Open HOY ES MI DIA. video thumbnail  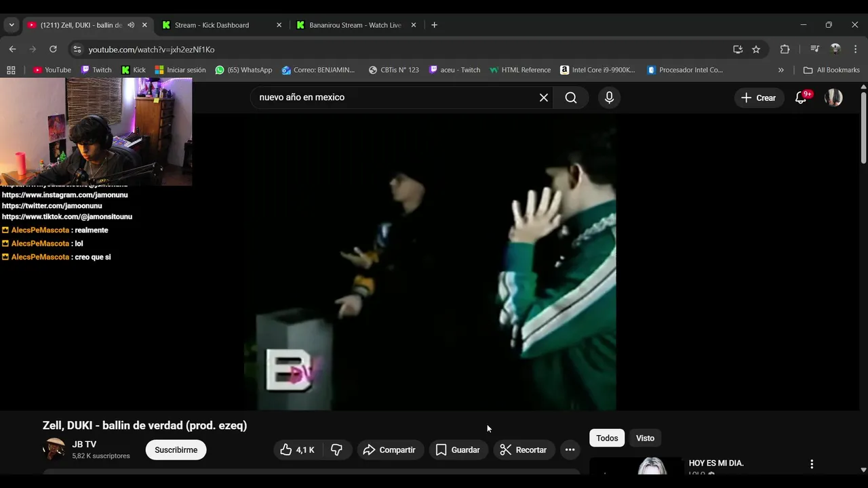636,466
